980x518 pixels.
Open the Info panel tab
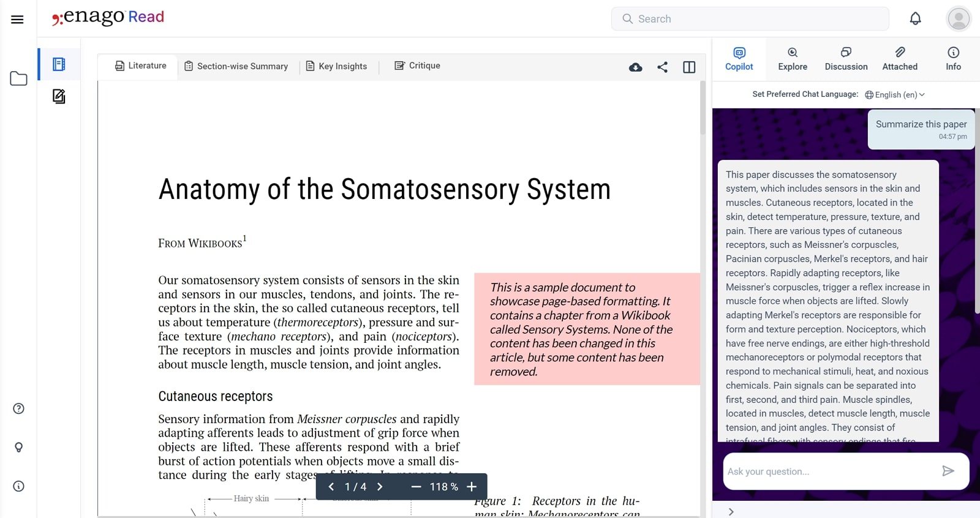(x=953, y=59)
